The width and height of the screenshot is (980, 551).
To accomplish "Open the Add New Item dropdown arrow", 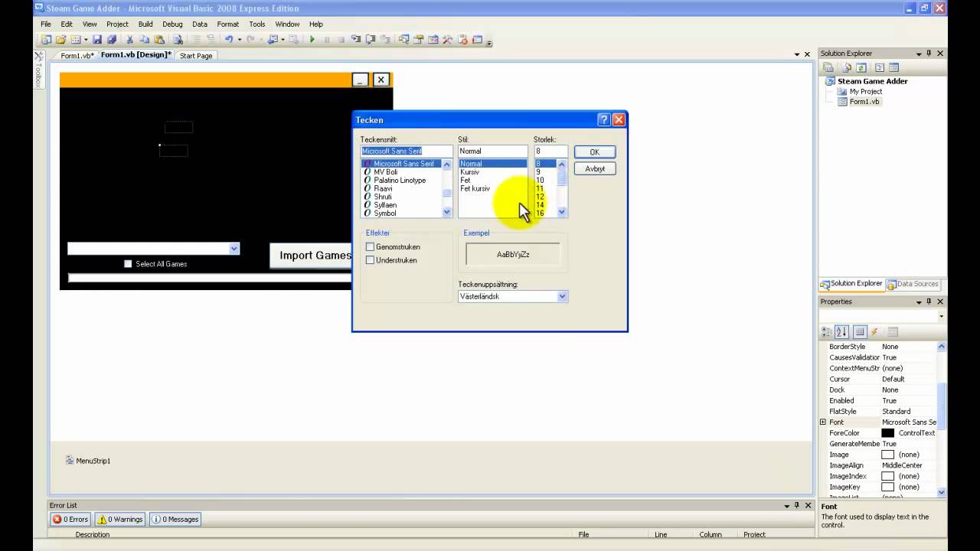I will [87, 40].
